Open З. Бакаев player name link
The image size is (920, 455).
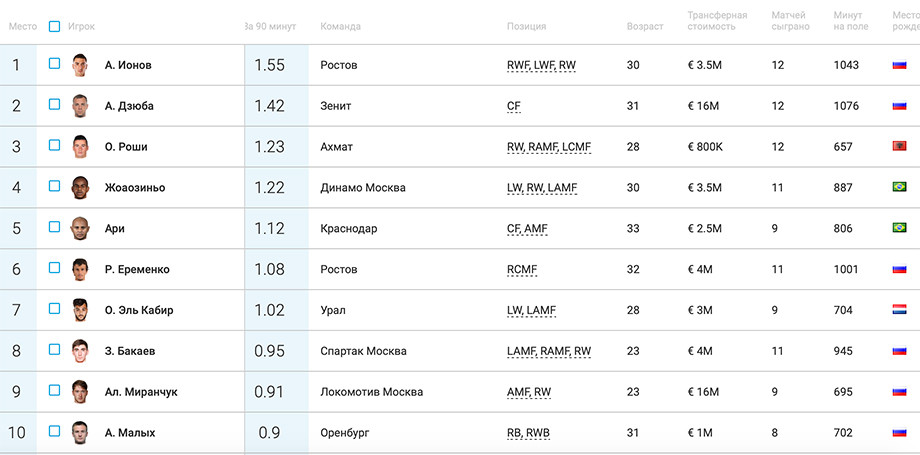click(130, 351)
